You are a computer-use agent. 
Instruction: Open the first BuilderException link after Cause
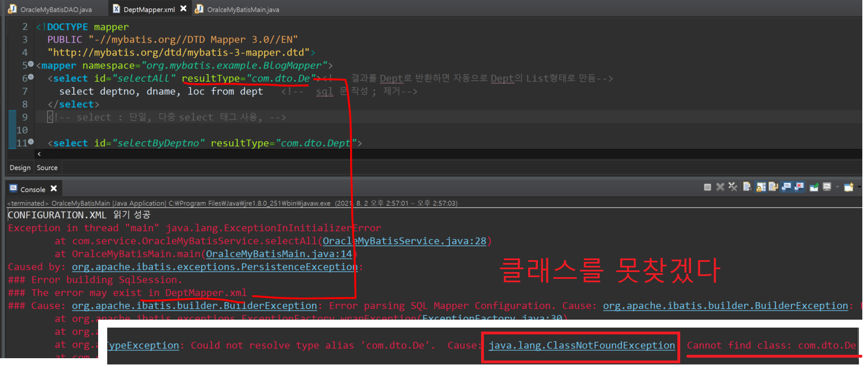coord(195,306)
